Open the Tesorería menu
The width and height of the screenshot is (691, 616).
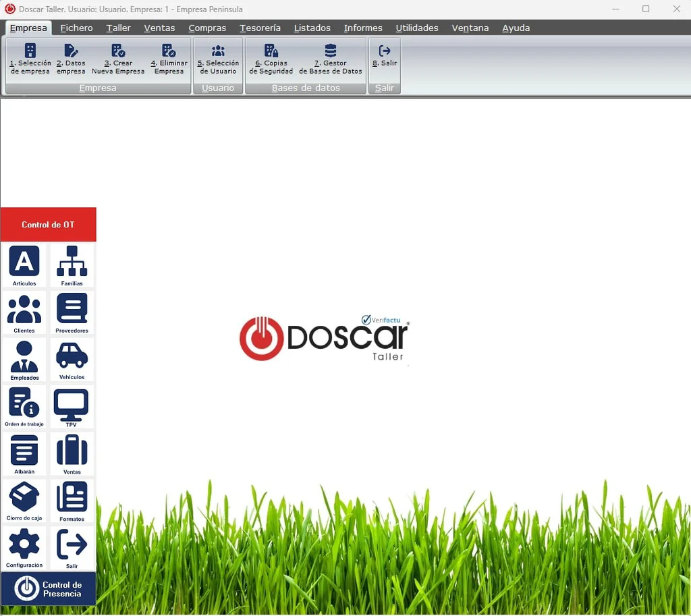tap(260, 28)
